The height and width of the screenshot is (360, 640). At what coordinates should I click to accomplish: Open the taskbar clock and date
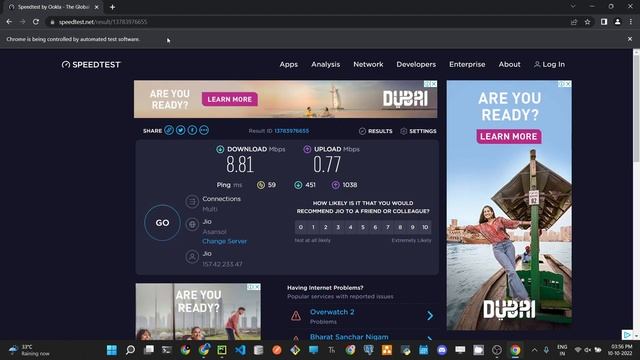(620, 350)
